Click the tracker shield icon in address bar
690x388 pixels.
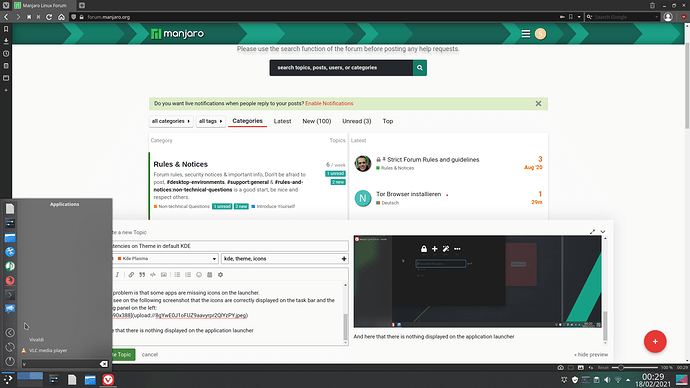[x=73, y=17]
